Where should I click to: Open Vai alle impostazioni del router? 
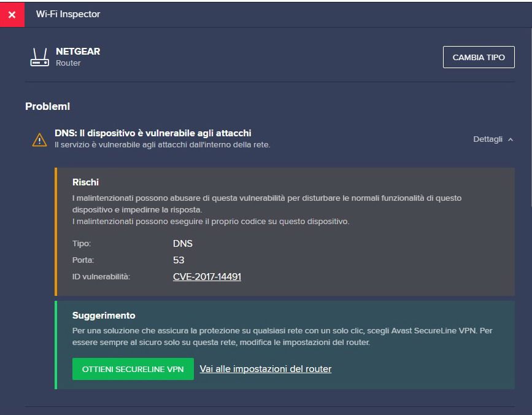click(x=265, y=369)
